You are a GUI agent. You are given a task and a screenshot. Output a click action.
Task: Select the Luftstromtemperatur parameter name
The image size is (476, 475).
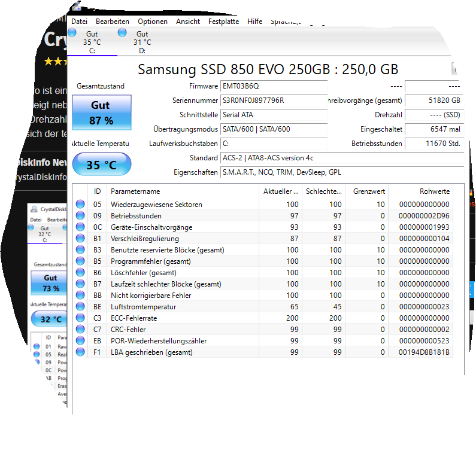click(x=143, y=307)
